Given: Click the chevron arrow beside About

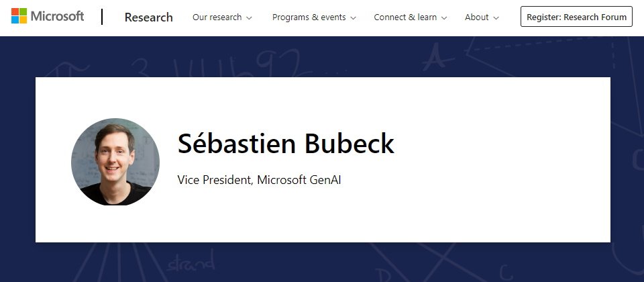Looking at the screenshot, I should (496, 18).
